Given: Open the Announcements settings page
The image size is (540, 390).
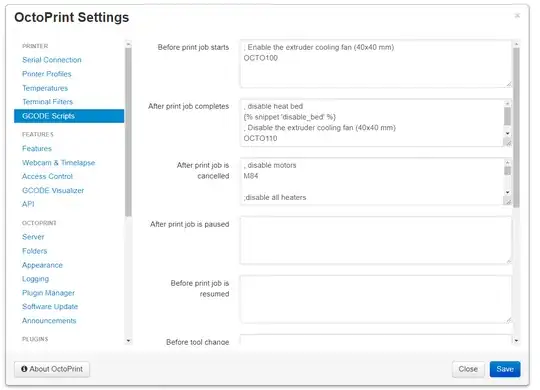Looking at the screenshot, I should [x=49, y=321].
